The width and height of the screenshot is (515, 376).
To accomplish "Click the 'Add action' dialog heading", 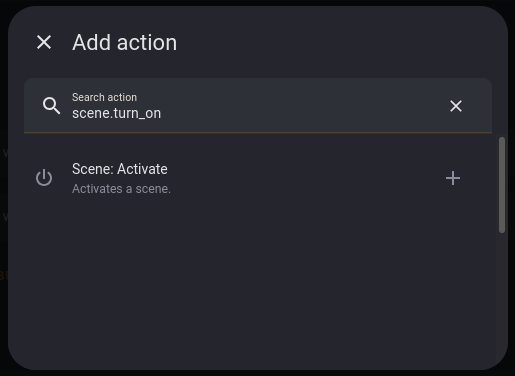I will 124,43.
